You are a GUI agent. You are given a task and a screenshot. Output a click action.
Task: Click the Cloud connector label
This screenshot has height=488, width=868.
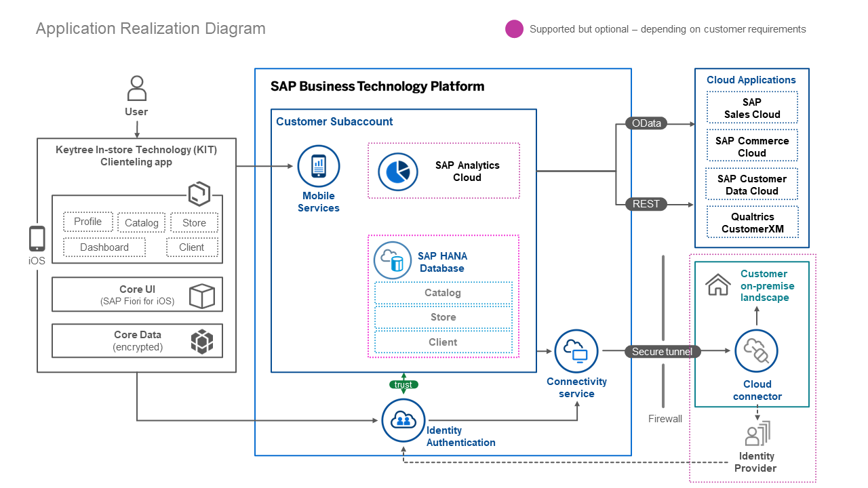point(757,390)
